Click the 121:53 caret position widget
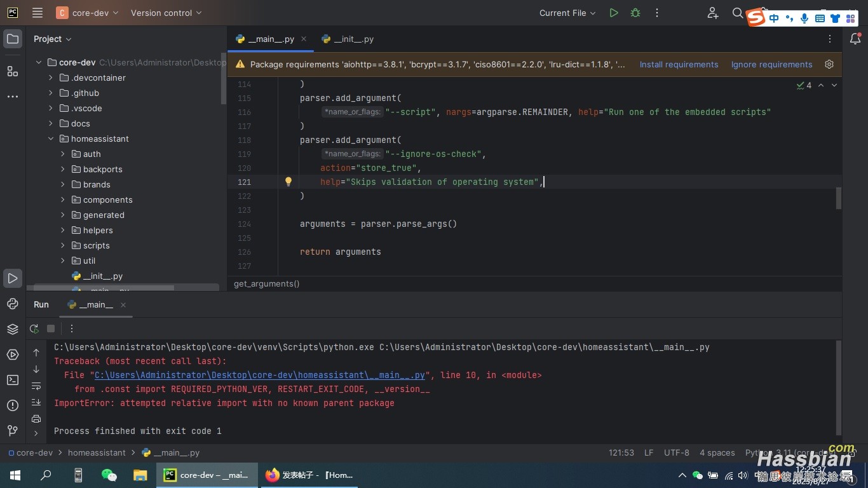 pos(621,453)
